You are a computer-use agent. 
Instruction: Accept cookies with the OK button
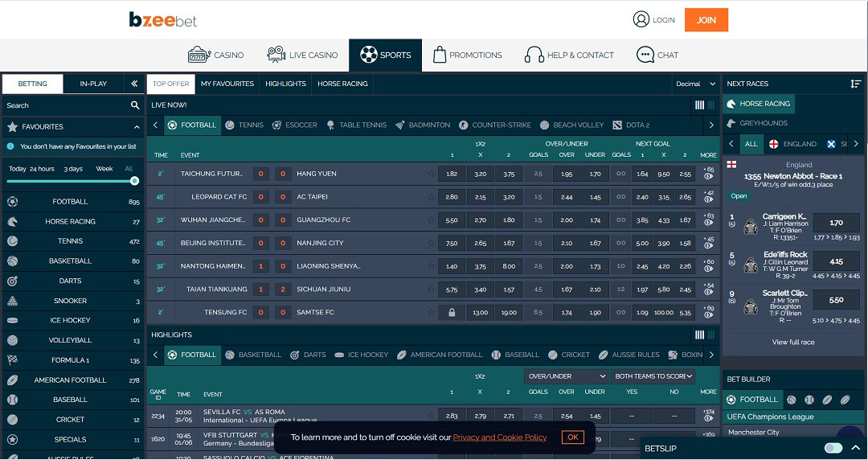(x=573, y=437)
